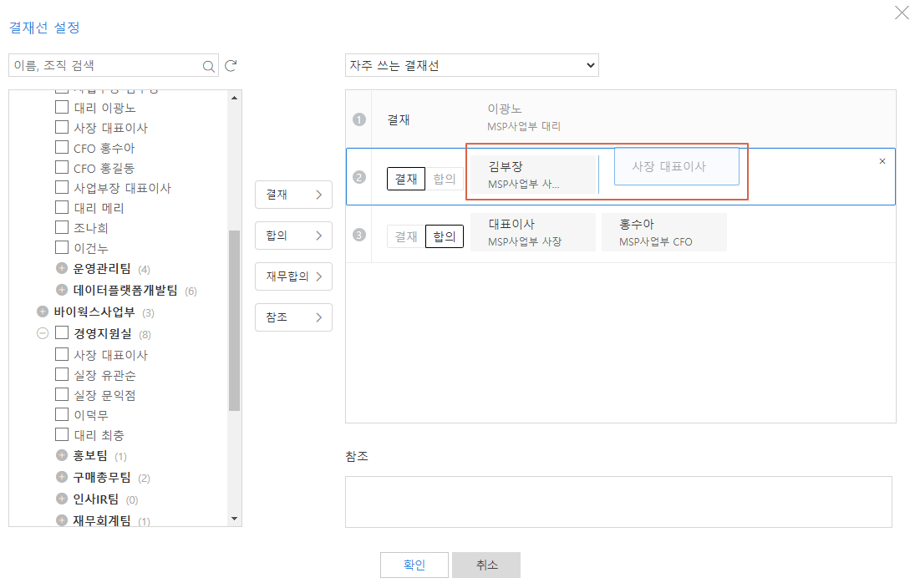Add selection using 재무합의 button
The width and height of the screenshot is (915, 588).
coord(293,276)
